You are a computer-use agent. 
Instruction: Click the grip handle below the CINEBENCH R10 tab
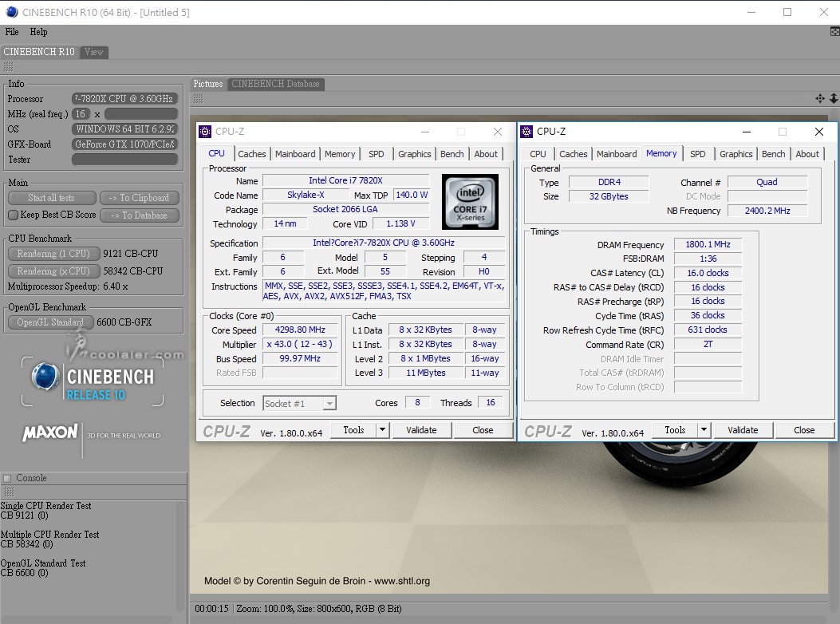tap(8, 67)
